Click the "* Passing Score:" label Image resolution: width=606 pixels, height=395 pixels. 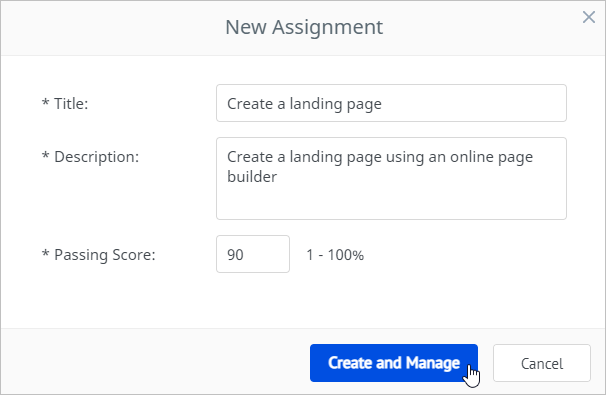tap(98, 255)
